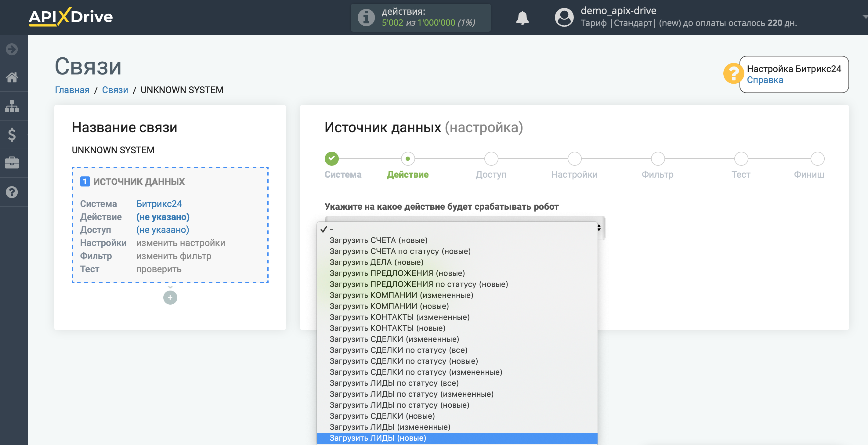Choose Загрузить ПРЕДЛОЖЕНИЯ по статусу (новые)
This screenshot has width=868, height=445.
457,284
